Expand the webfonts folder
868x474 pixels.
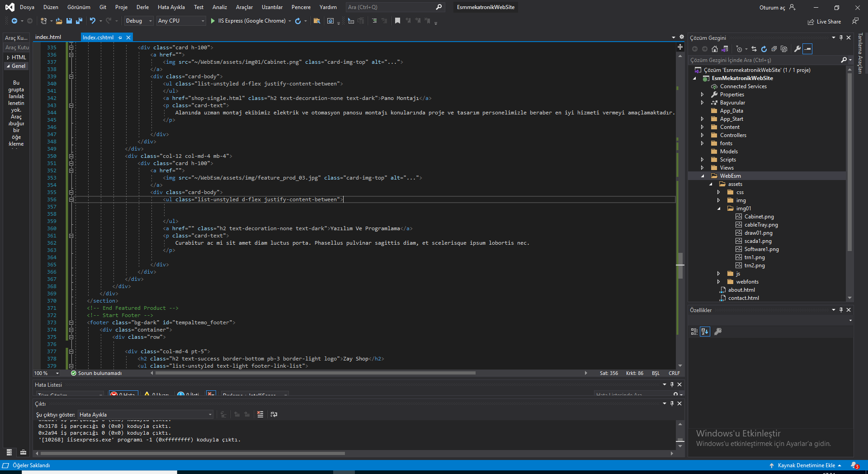[x=718, y=282]
